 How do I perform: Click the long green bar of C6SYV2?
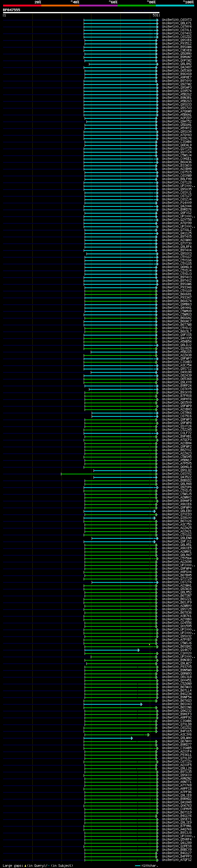pyautogui.click(x=109, y=474)
